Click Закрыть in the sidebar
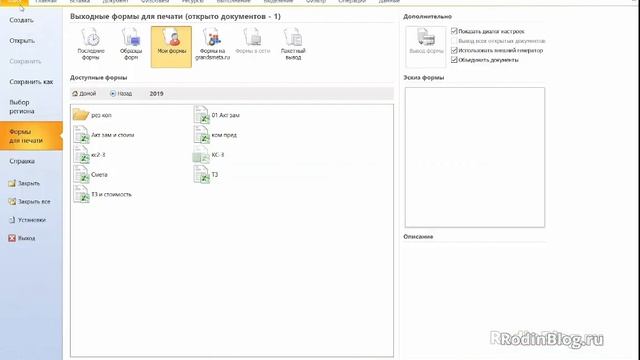The width and height of the screenshot is (640, 360). pyautogui.click(x=24, y=183)
